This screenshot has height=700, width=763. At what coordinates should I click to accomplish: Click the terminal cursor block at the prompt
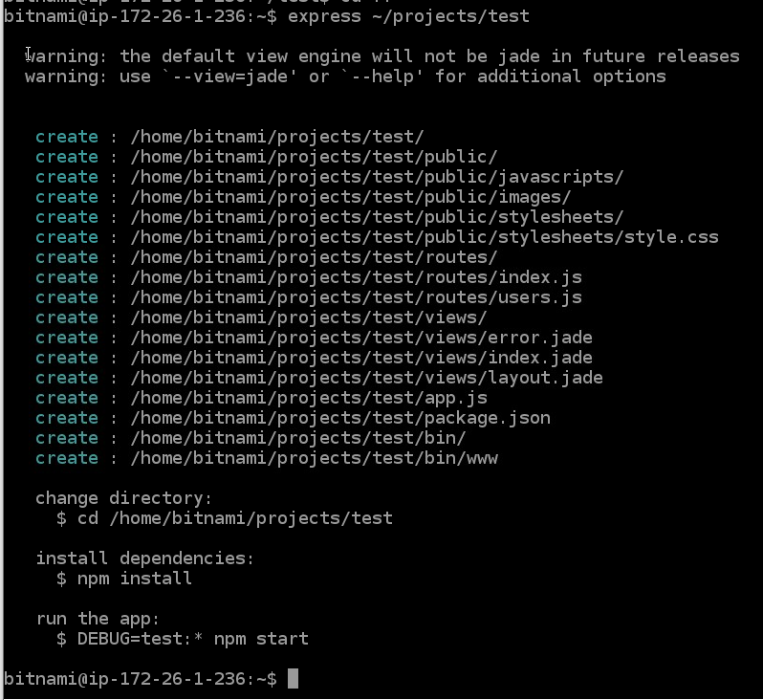pos(294,679)
